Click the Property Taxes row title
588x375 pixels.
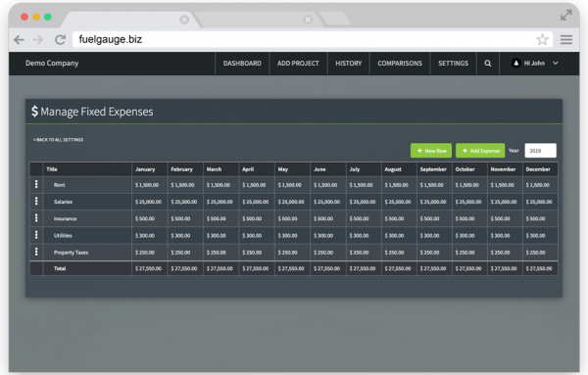coord(71,253)
